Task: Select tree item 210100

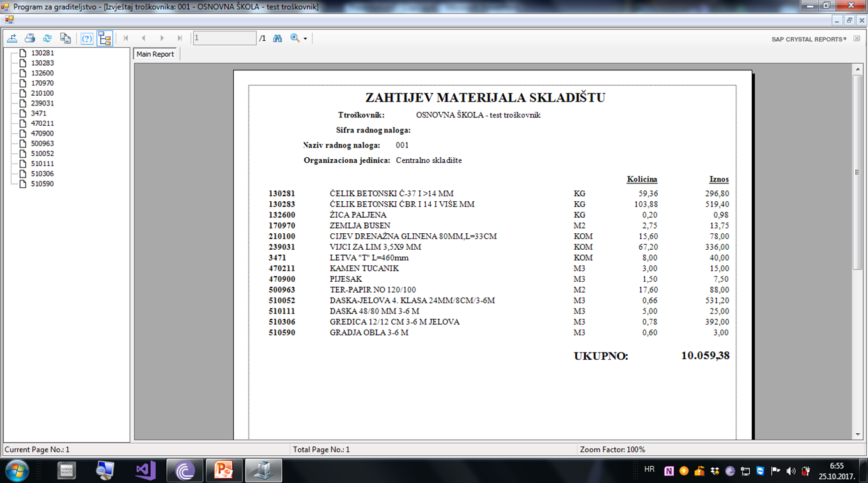Action: (42, 93)
